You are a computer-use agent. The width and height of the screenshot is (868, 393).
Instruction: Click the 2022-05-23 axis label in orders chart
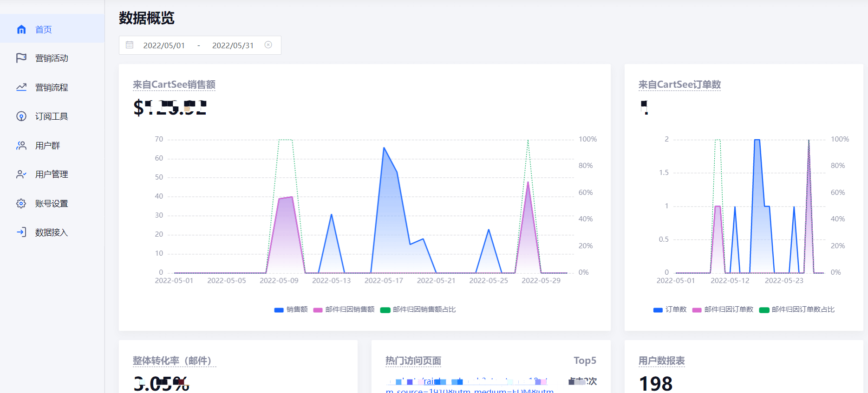[784, 281]
